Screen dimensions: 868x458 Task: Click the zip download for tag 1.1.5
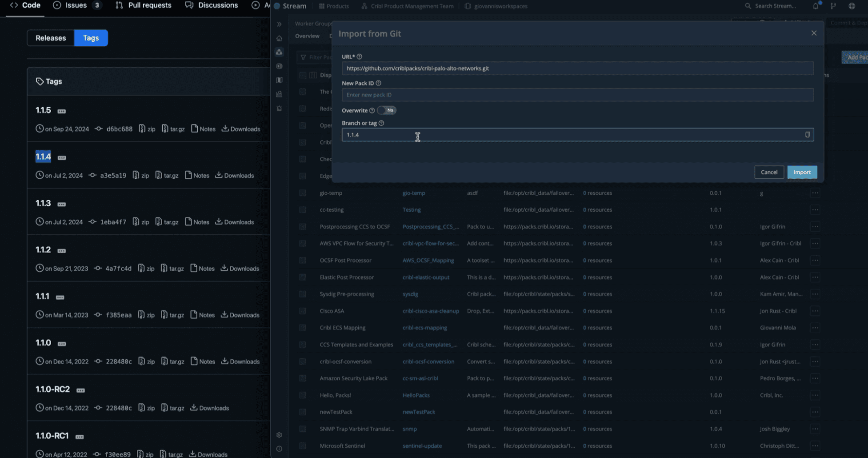click(x=147, y=129)
